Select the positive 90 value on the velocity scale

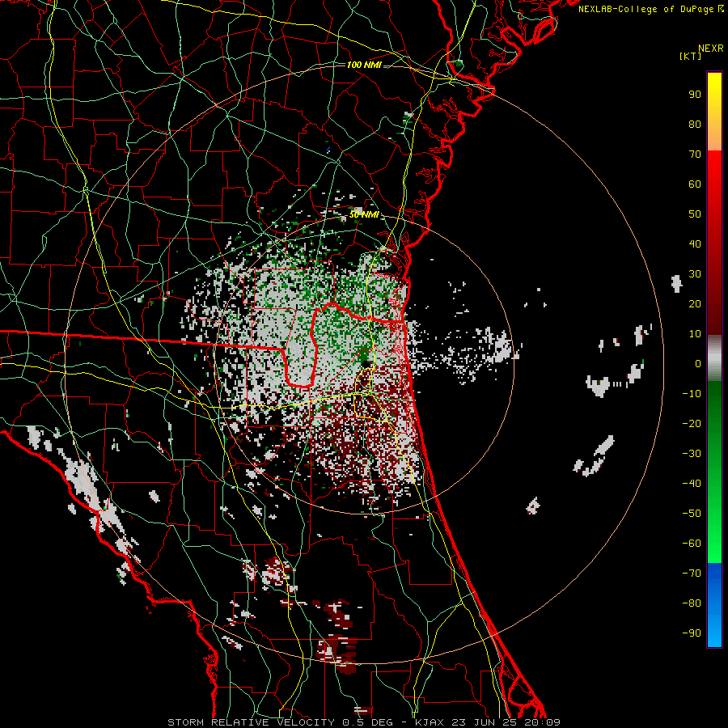point(695,95)
